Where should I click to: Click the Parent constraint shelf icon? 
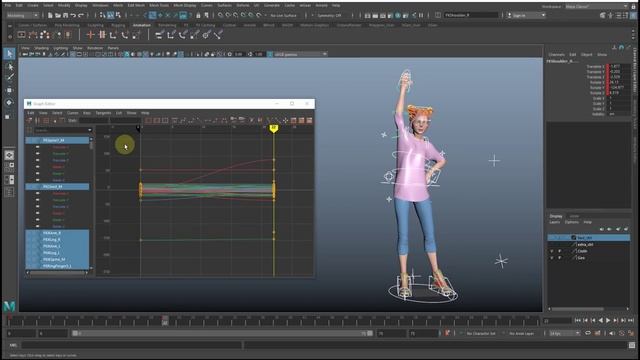[159, 35]
